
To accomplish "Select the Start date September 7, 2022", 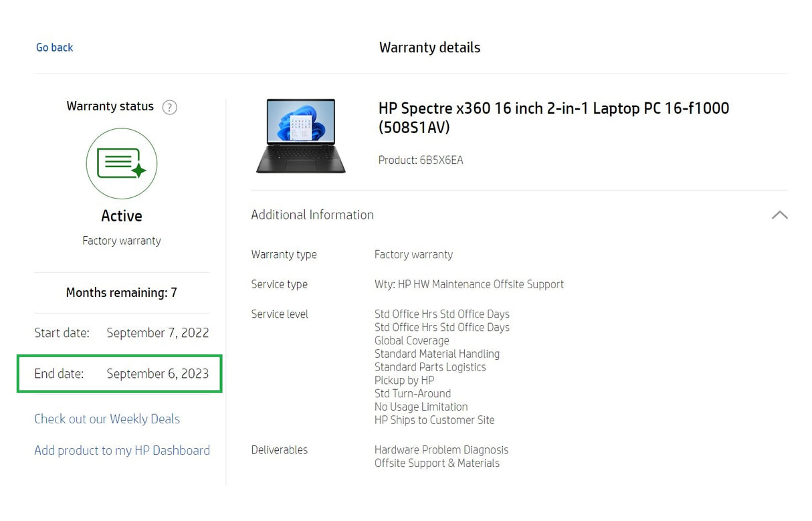I will point(158,332).
